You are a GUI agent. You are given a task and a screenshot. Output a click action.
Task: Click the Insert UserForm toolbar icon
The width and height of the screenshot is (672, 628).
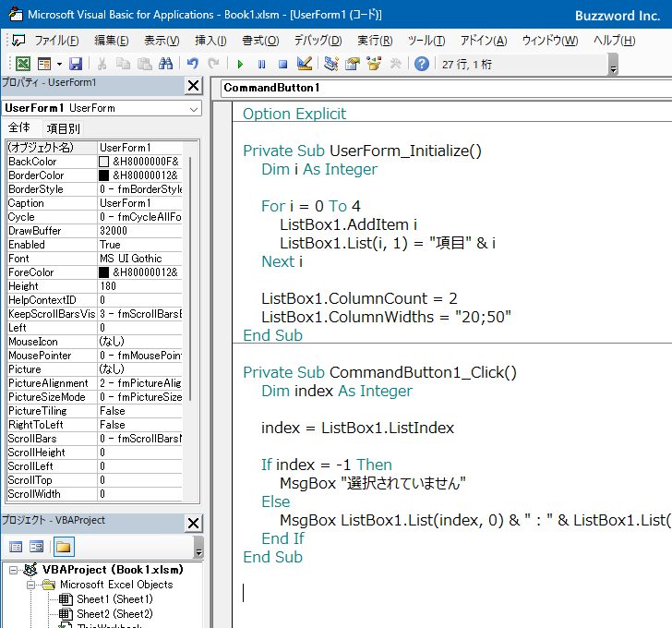(44, 64)
